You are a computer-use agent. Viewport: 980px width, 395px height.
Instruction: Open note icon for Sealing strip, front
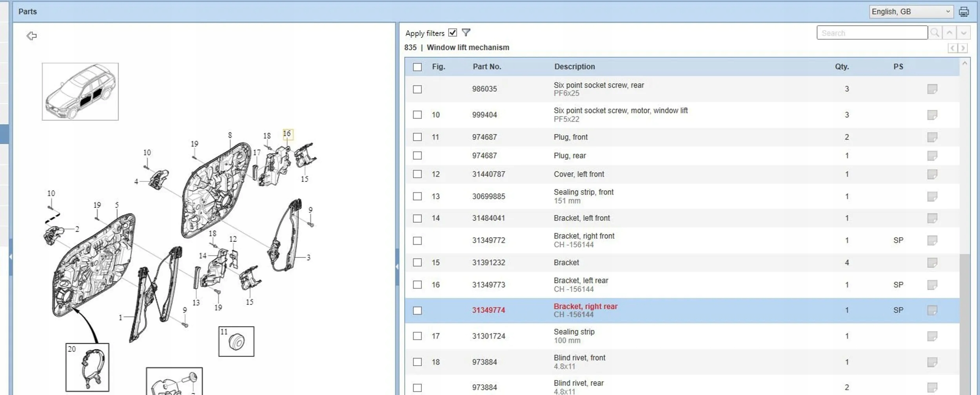pos(932,196)
